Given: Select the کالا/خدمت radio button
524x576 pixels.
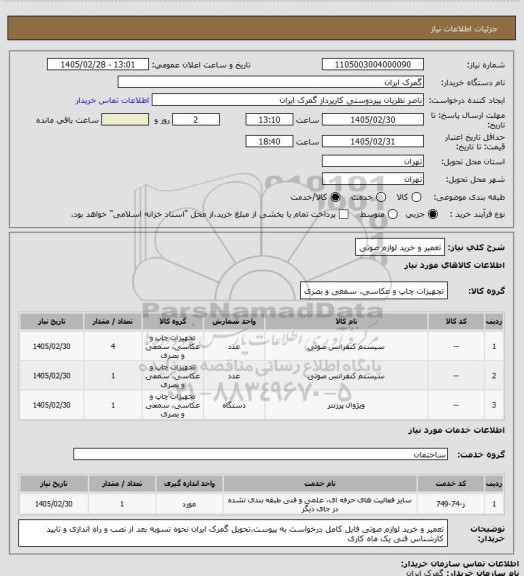Looking at the screenshot, I should [335, 197].
